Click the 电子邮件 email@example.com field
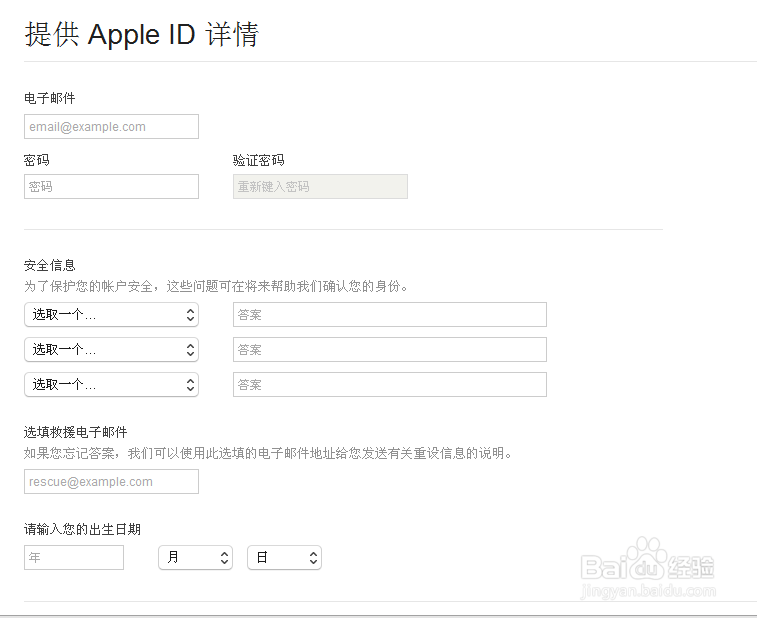757x618 pixels. [111, 126]
